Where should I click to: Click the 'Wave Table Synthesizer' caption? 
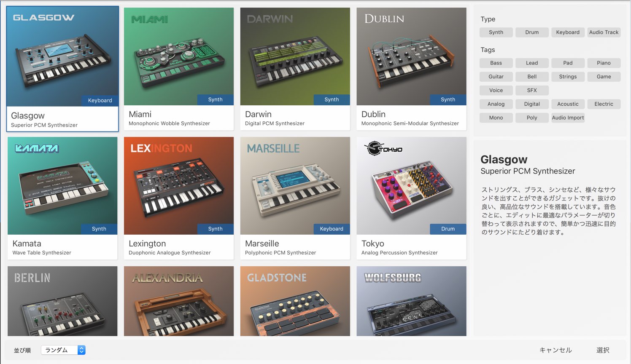click(x=42, y=253)
